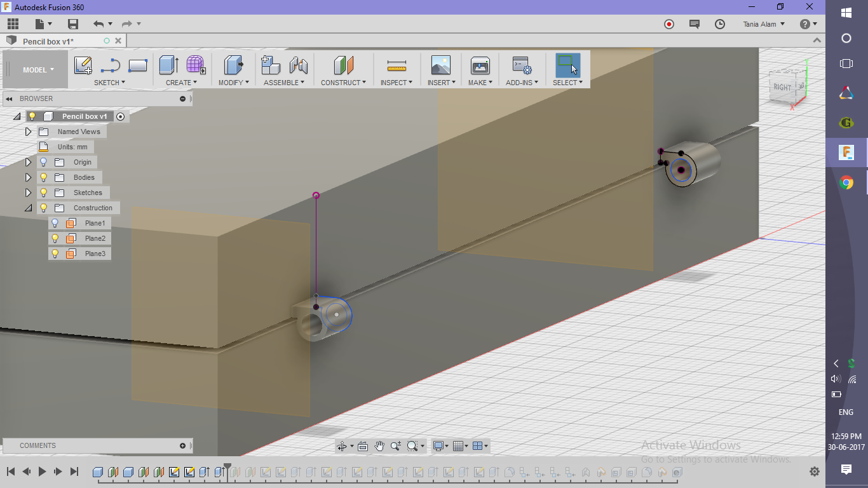Hide Plane3 with its light bulb
This screenshot has width=868, height=488.
[x=55, y=254]
